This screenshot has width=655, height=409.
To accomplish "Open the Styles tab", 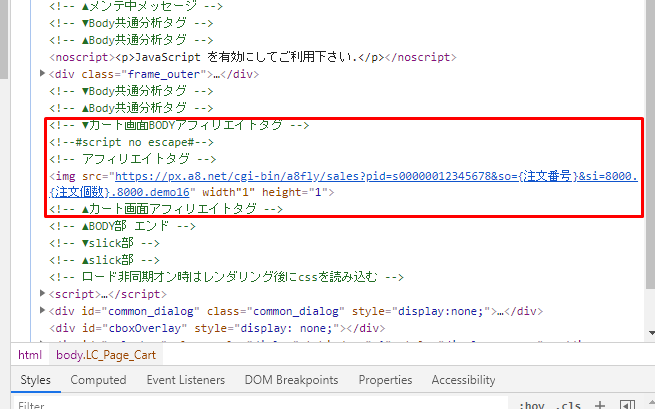I will point(36,380).
